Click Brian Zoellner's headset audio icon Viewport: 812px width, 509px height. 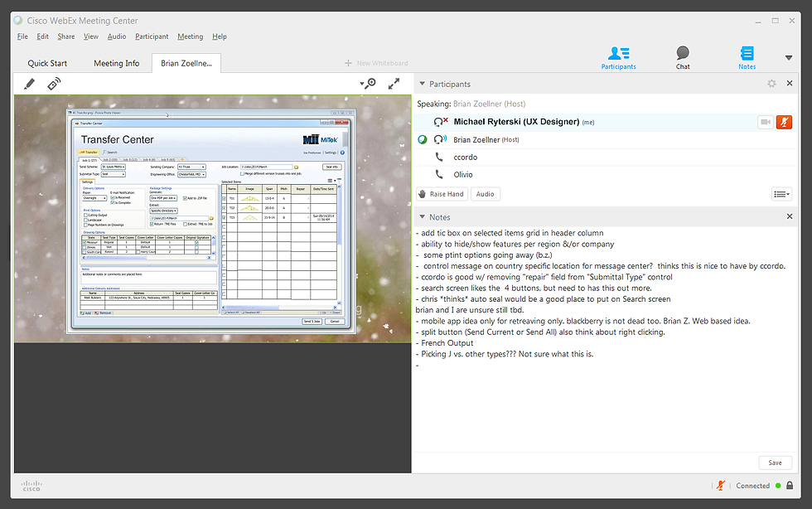pyautogui.click(x=440, y=139)
